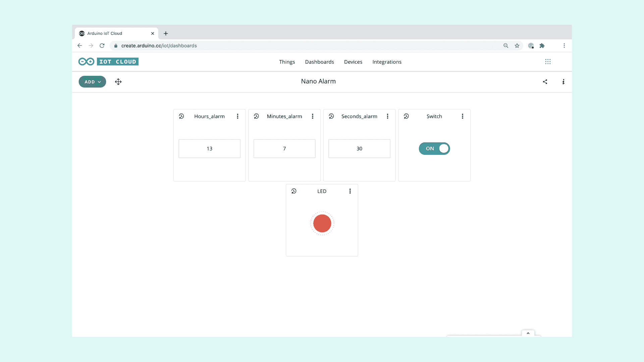The image size is (644, 362).
Task: Click the Arduino IoT Cloud logo
Action: [x=108, y=62]
